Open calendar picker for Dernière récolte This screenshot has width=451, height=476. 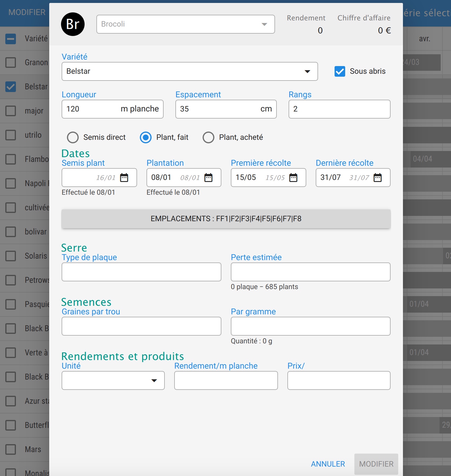(378, 178)
